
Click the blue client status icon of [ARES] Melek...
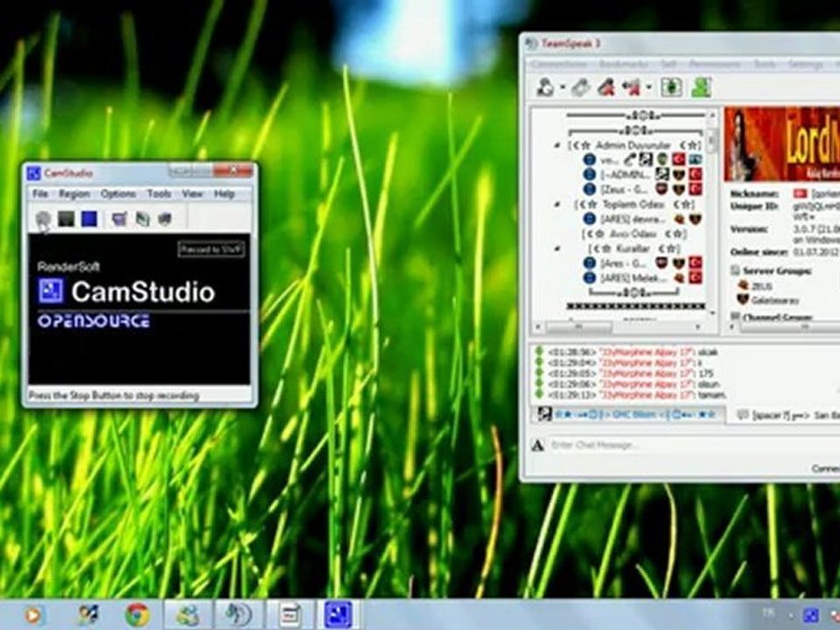[x=589, y=278]
